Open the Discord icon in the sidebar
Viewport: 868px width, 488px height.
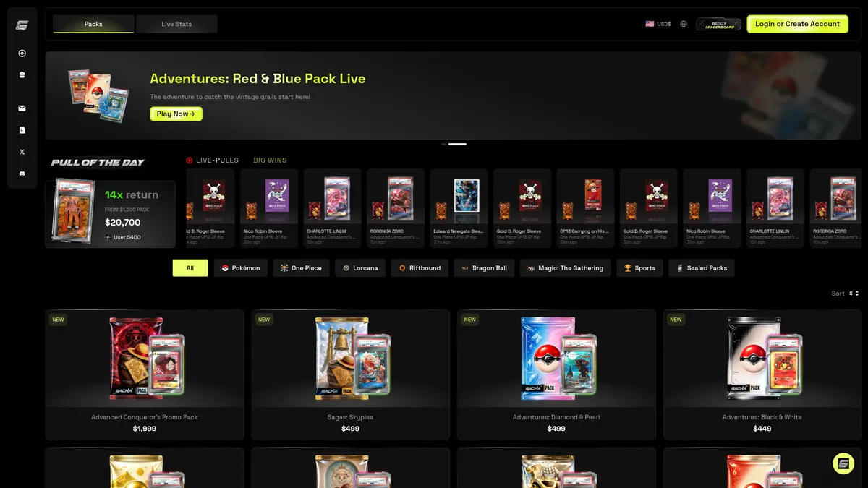[x=22, y=174]
